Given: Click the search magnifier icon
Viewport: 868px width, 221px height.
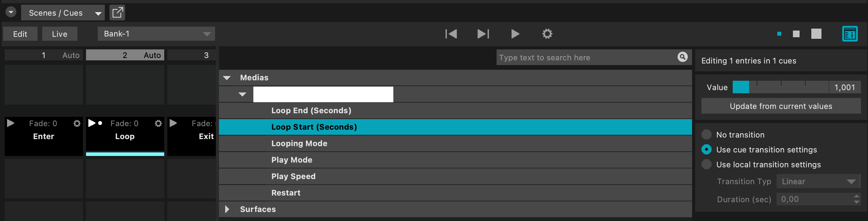Looking at the screenshot, I should 682,57.
